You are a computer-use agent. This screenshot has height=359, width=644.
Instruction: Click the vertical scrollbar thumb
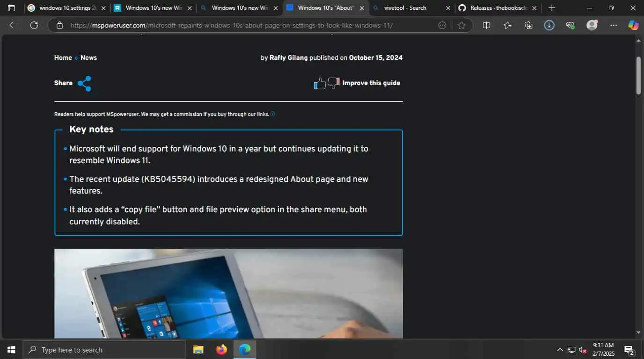[x=638, y=75]
